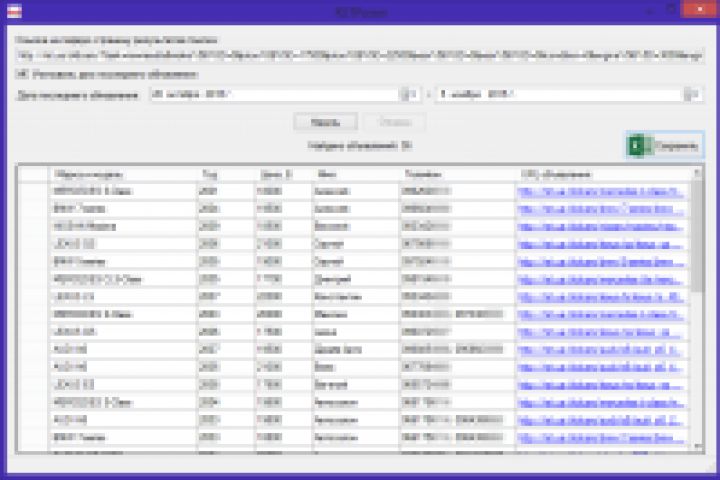Click the URL column header in results table
Image resolution: width=720 pixels, height=480 pixels.
603,175
